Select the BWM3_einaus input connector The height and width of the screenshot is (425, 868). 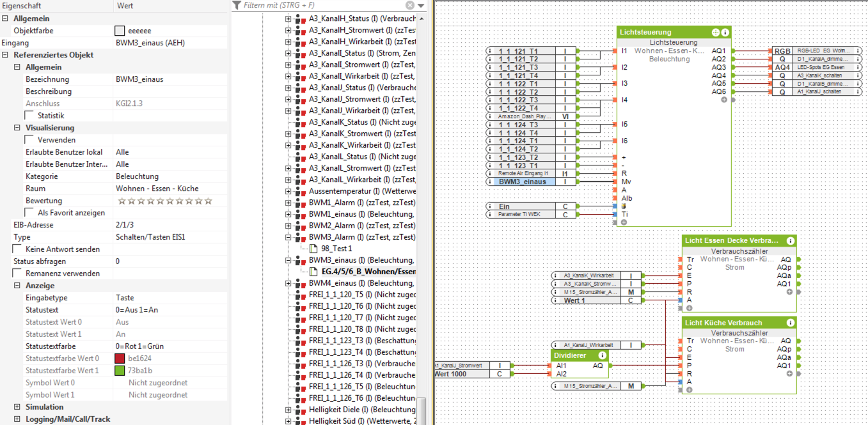(x=522, y=182)
